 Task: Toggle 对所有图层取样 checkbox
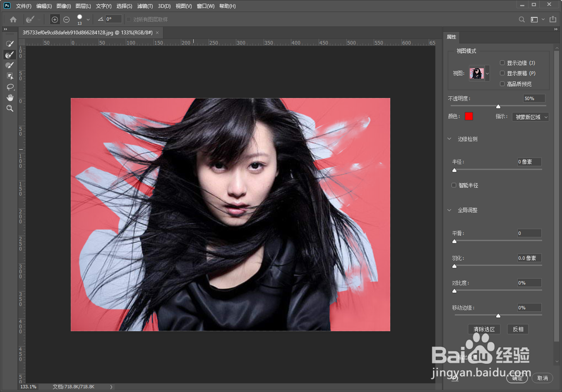[x=129, y=19]
